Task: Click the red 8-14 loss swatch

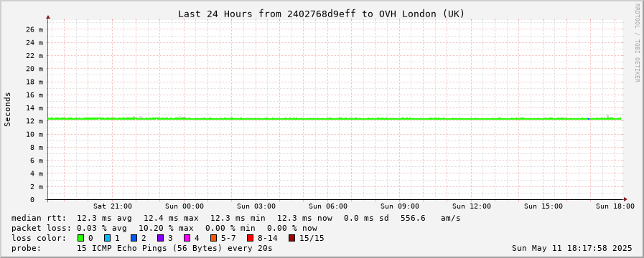Action: pos(250,238)
